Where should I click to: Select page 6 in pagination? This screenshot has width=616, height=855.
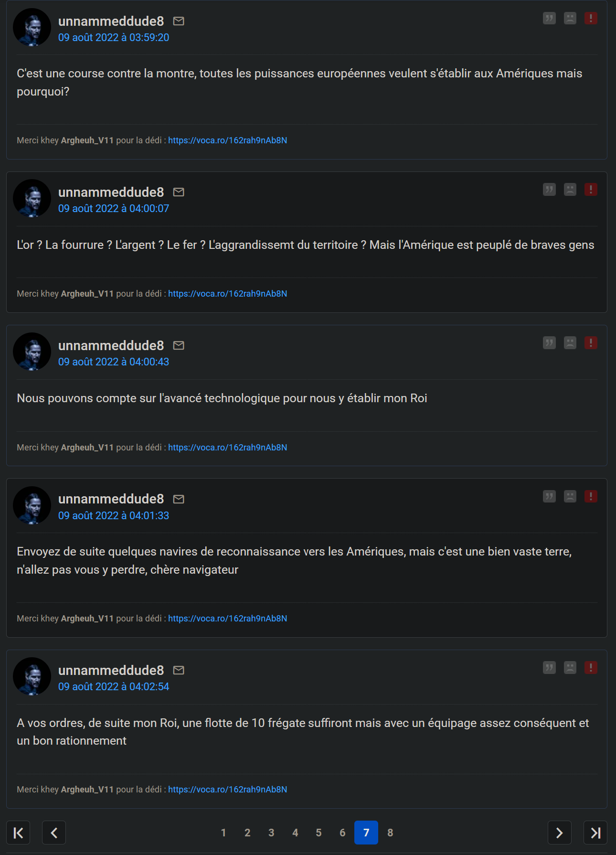tap(342, 833)
